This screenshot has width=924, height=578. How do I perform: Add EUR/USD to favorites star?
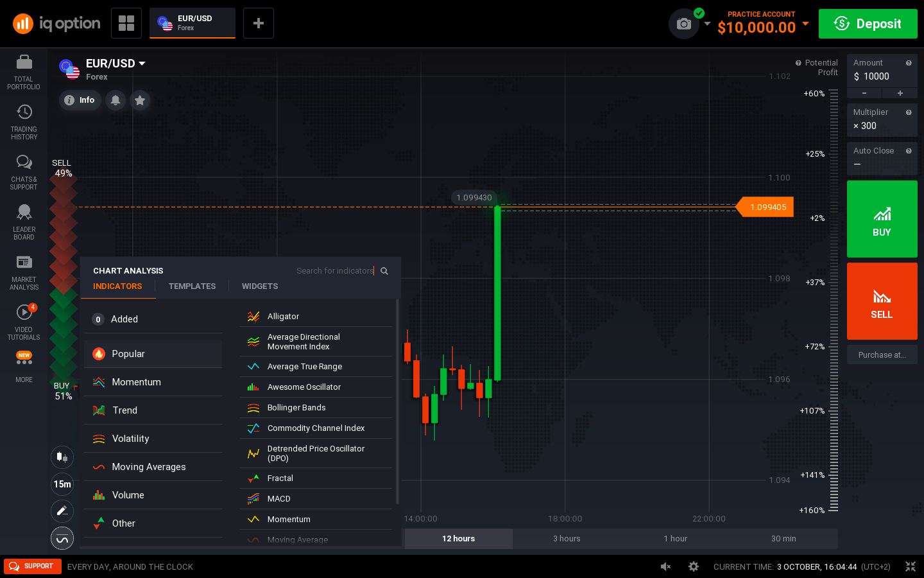[x=140, y=100]
